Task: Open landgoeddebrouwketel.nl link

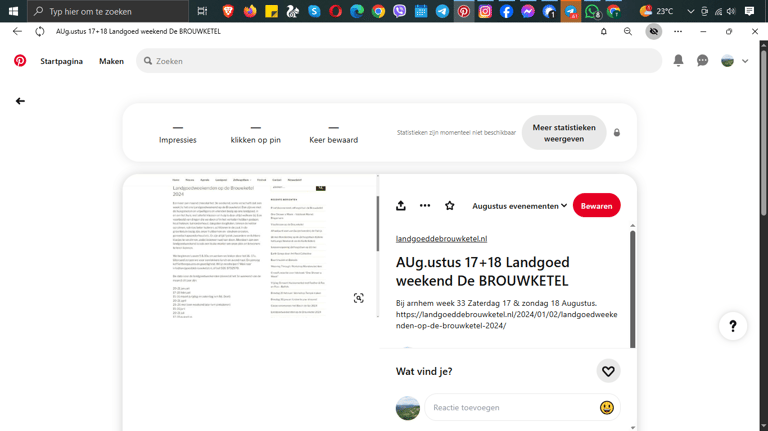Action: (441, 239)
